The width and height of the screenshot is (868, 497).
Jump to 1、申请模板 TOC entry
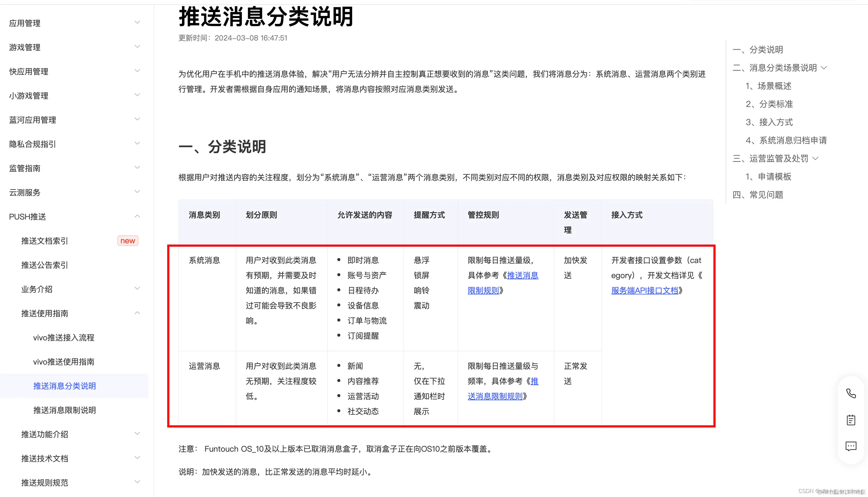click(768, 177)
